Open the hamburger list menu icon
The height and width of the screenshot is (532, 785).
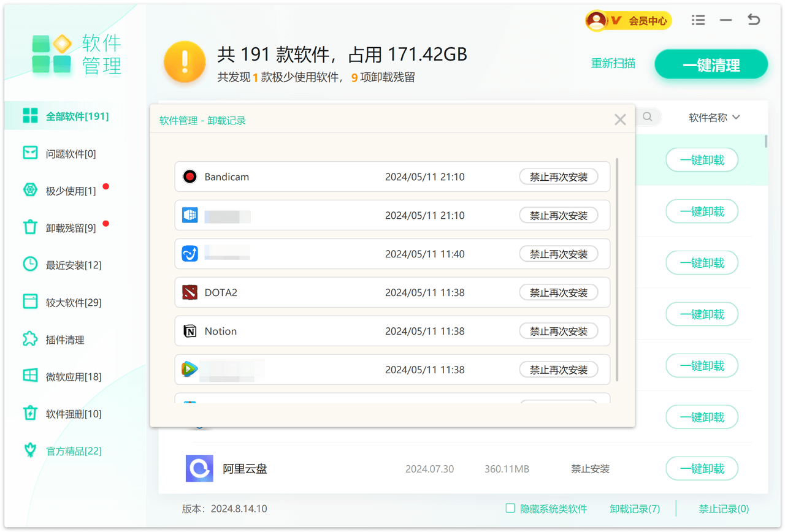pos(698,20)
